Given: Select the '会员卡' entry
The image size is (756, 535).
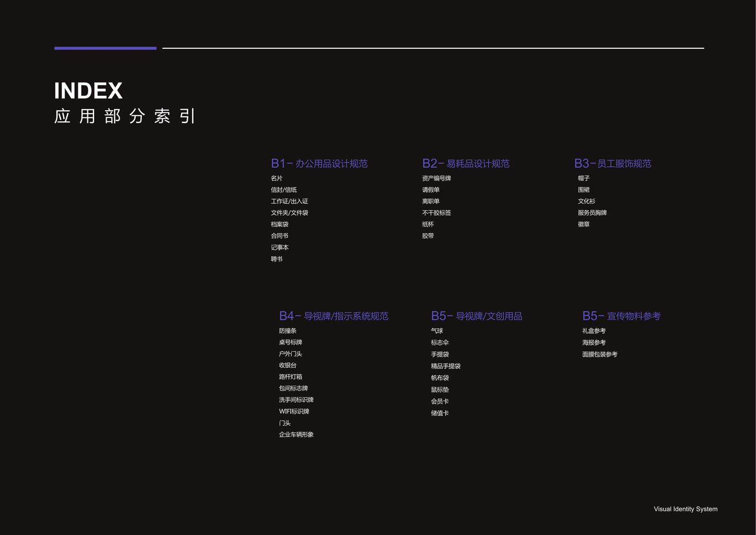Looking at the screenshot, I should (440, 402).
